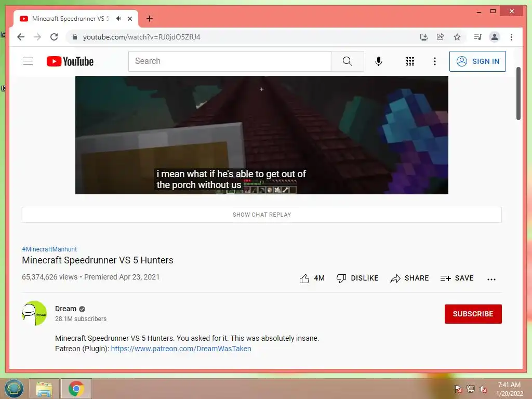
Task: Mute the tab via speaker icon
Action: coord(118,19)
